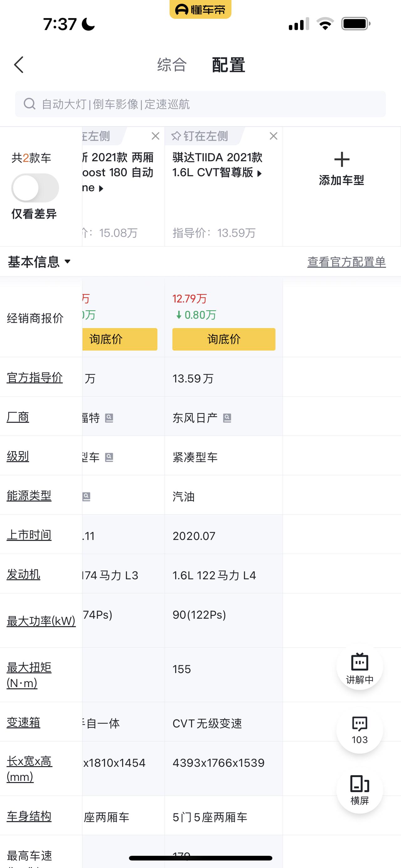Screen dimensions: 401x868
Task: Open the comments bubble showing 103
Action: coord(360,730)
